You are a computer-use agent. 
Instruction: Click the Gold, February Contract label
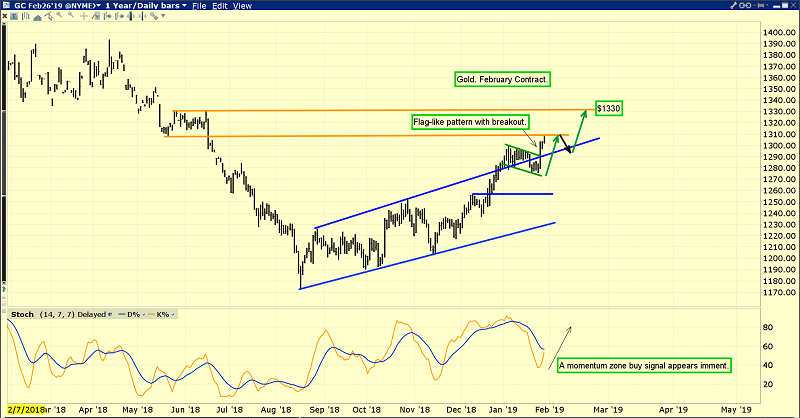(x=502, y=79)
